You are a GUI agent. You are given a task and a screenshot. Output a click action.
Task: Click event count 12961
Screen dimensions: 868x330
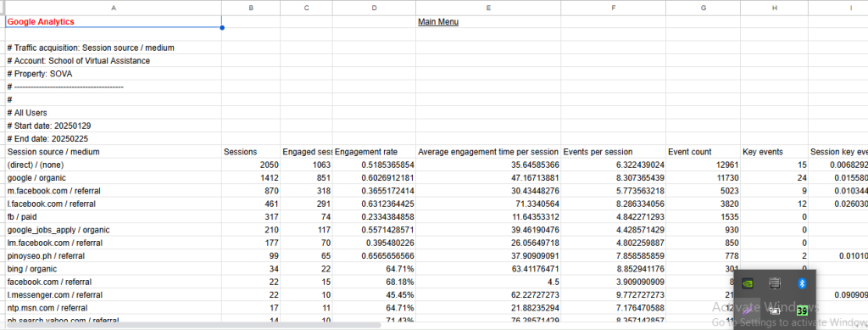click(703, 165)
